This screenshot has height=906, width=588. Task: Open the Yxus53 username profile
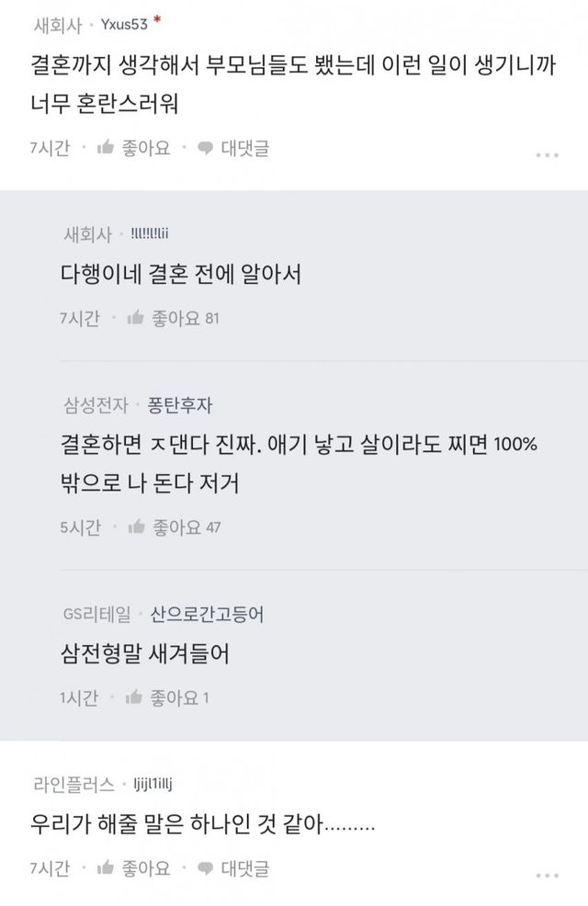coord(127,24)
